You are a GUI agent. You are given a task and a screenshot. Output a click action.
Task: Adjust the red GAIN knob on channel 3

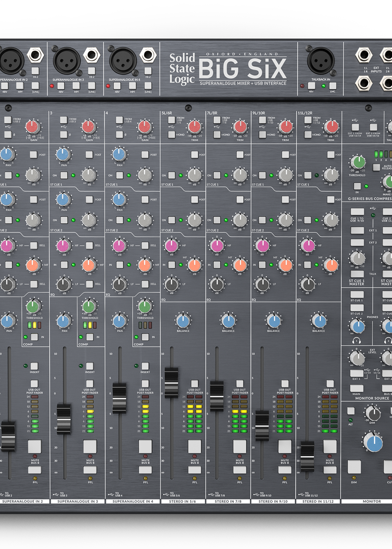89,127
